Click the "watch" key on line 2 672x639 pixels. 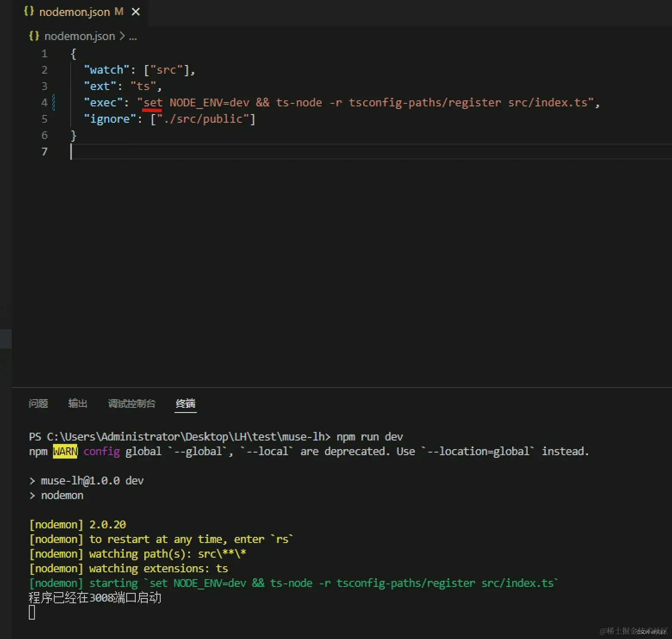tap(107, 70)
